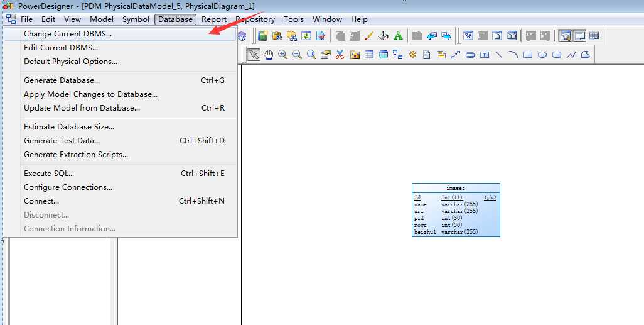Viewport: 644px width, 325px height.
Task: Select the Polyline zigzag tool
Action: 571,54
